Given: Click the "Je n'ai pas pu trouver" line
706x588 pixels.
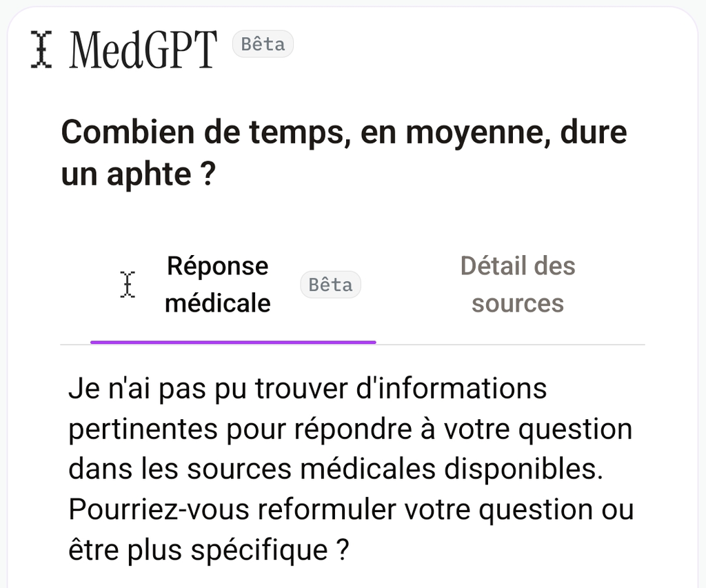Looking at the screenshot, I should [x=307, y=388].
